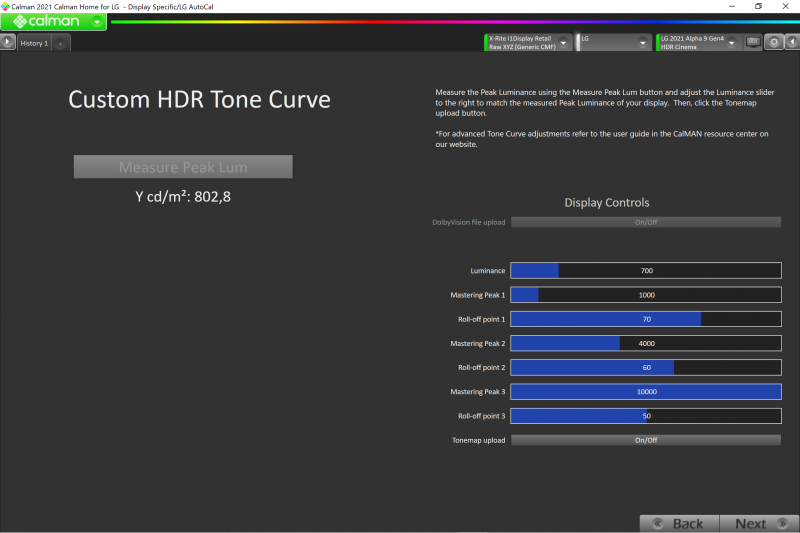Click the Custom HDR Tone Curve heading

199,99
